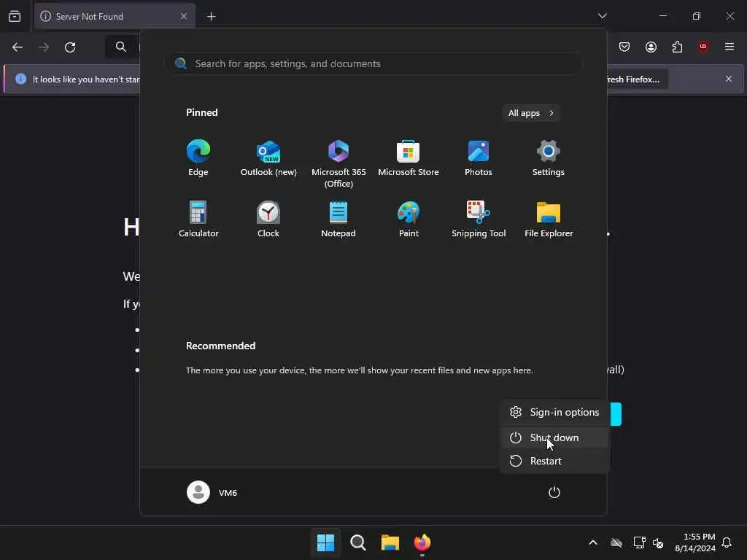Open a new Firefox tab
747x560 pixels.
coord(211,17)
